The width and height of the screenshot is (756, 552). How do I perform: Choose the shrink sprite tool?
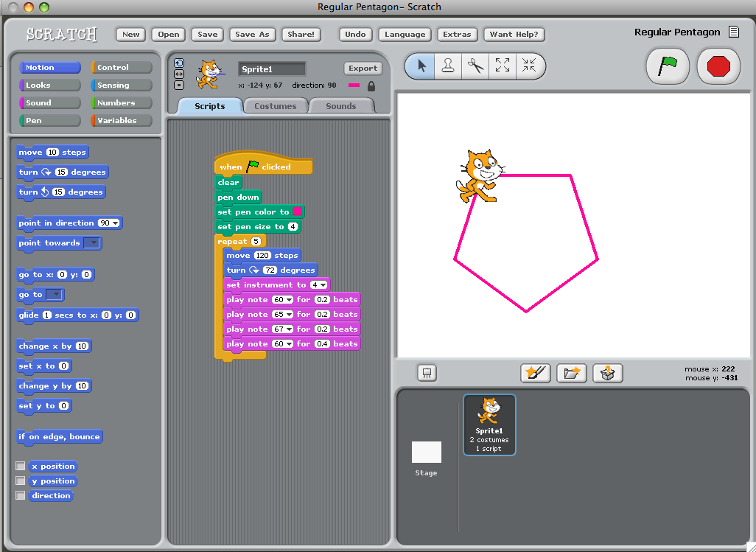(x=529, y=66)
